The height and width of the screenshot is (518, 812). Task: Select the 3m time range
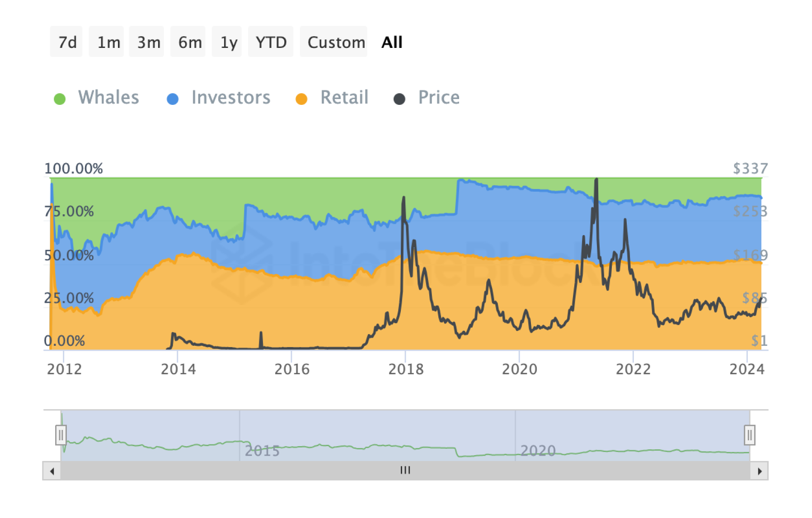(x=146, y=42)
